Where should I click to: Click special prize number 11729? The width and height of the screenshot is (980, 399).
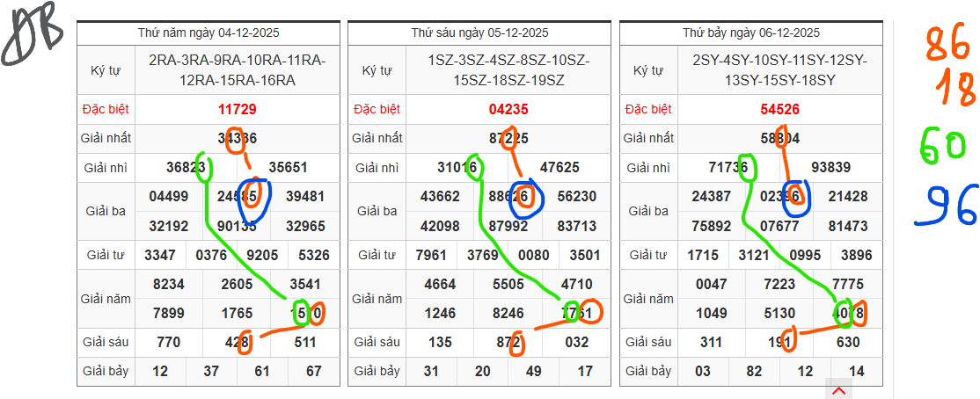click(238, 110)
